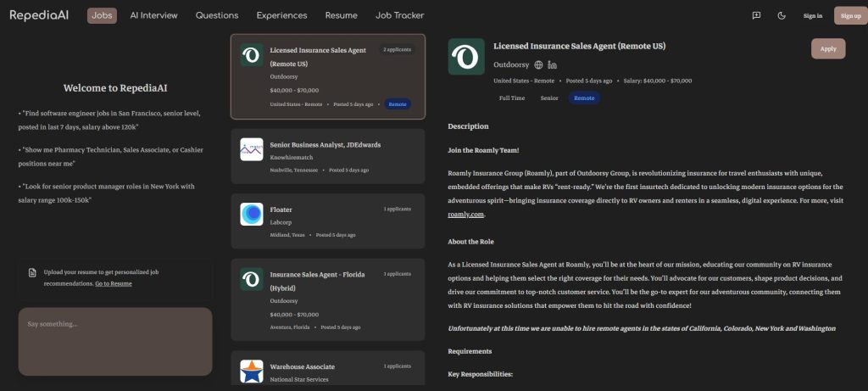The width and height of the screenshot is (868, 391).
Task: Click the Knowhirematch company logo
Action: 252,149
